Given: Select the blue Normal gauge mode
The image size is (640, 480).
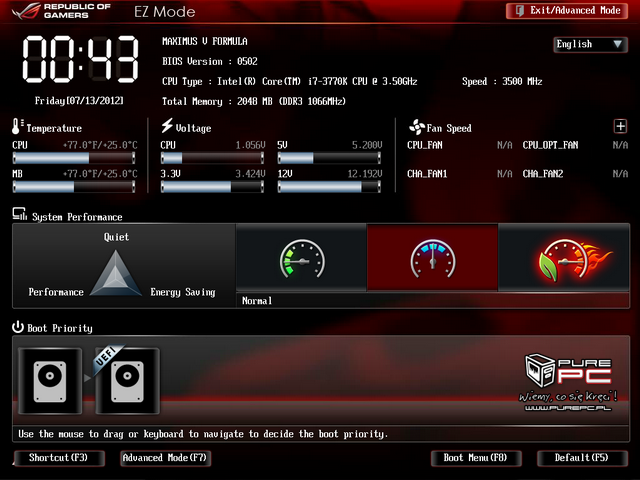Looking at the screenshot, I should click(x=433, y=258).
